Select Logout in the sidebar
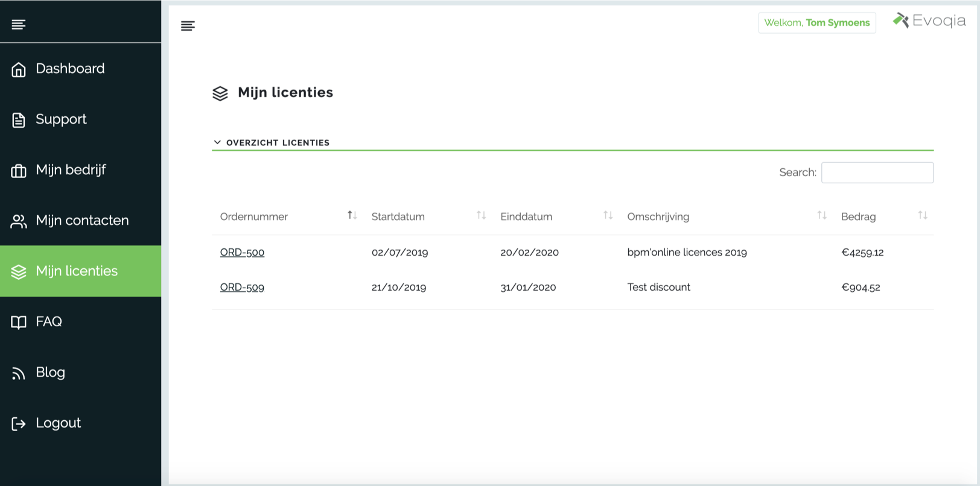 (x=80, y=423)
